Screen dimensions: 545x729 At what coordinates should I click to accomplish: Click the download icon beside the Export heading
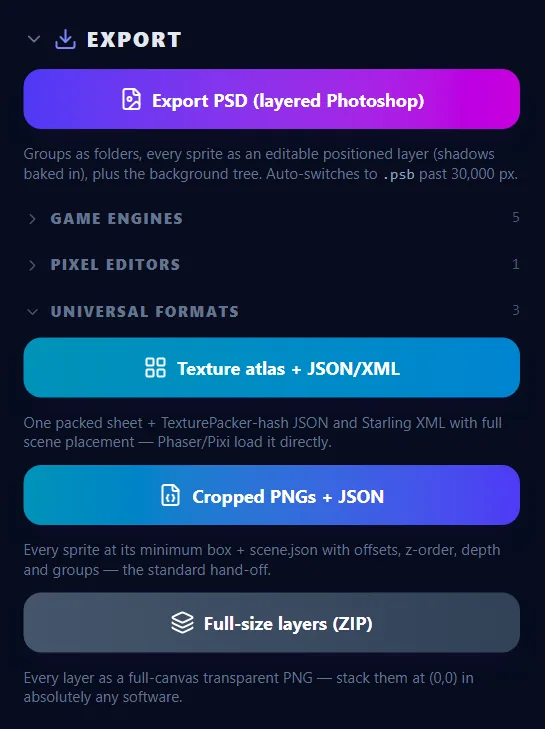[66, 40]
